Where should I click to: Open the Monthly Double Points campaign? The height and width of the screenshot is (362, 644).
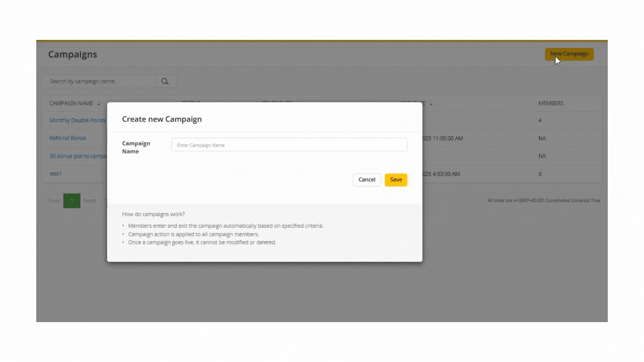77,120
